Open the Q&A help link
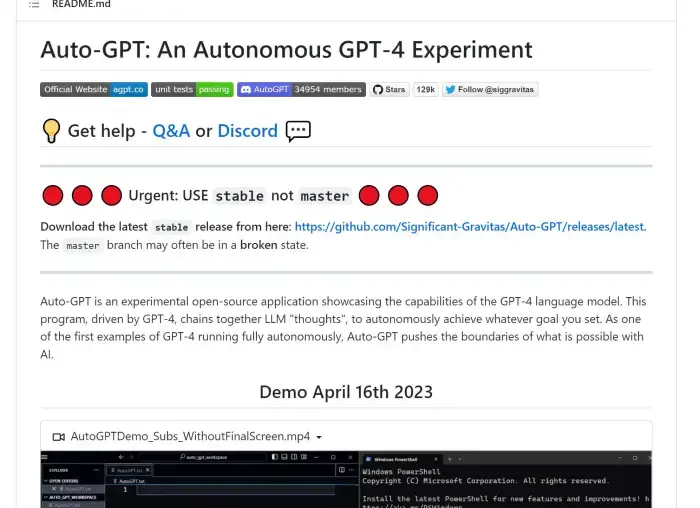The image size is (700, 508). point(171,131)
